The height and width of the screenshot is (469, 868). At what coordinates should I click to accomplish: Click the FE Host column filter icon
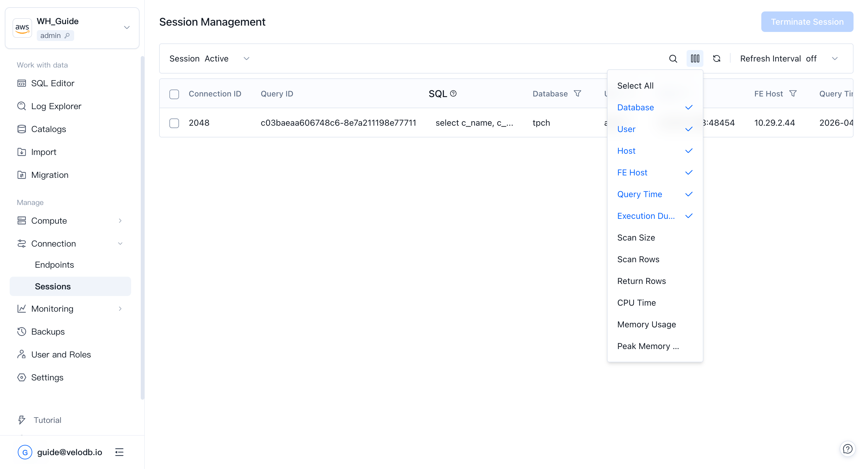tap(793, 94)
